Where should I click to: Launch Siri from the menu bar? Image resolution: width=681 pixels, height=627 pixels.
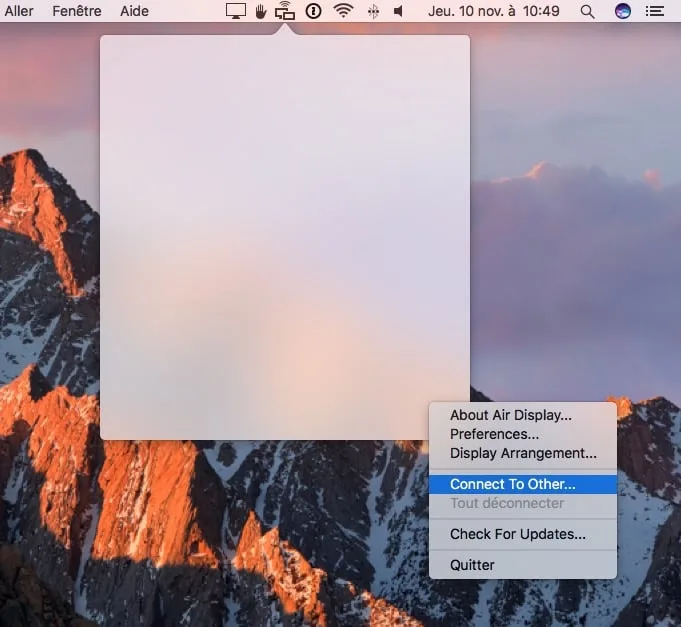(x=623, y=11)
